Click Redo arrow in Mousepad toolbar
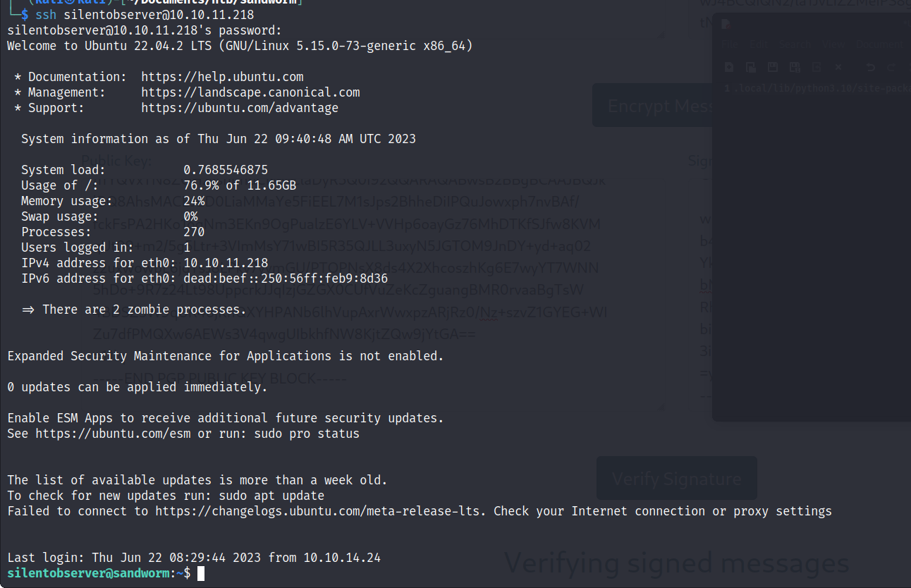The width and height of the screenshot is (911, 588). [x=891, y=67]
